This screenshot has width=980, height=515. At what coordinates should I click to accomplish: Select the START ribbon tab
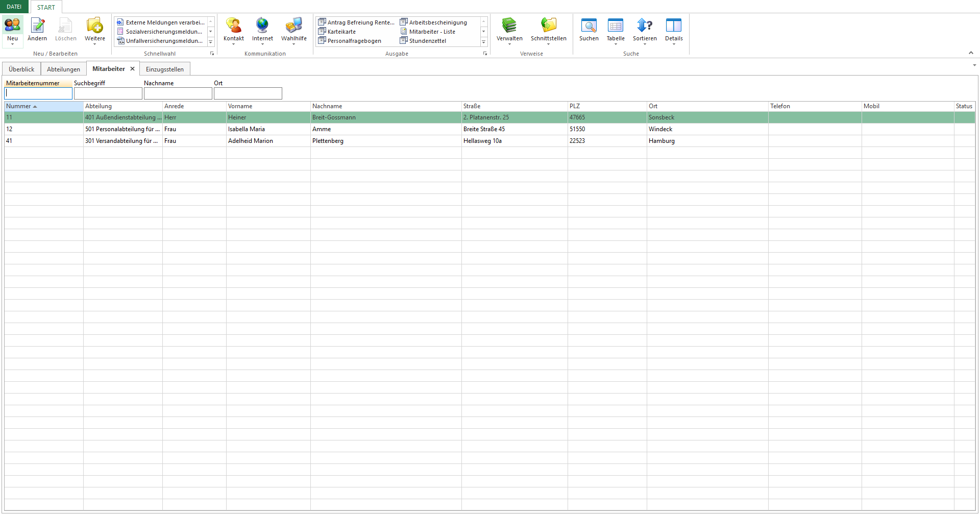point(46,7)
